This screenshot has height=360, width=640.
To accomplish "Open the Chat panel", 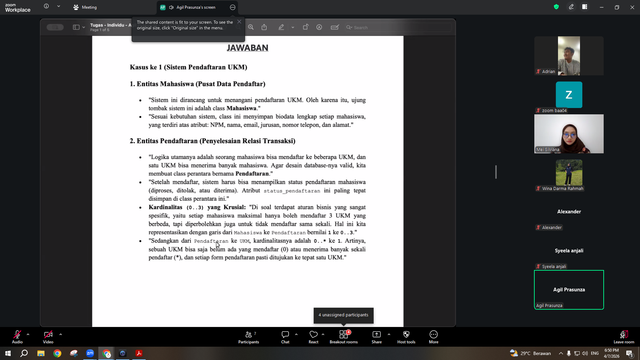I will point(285,337).
